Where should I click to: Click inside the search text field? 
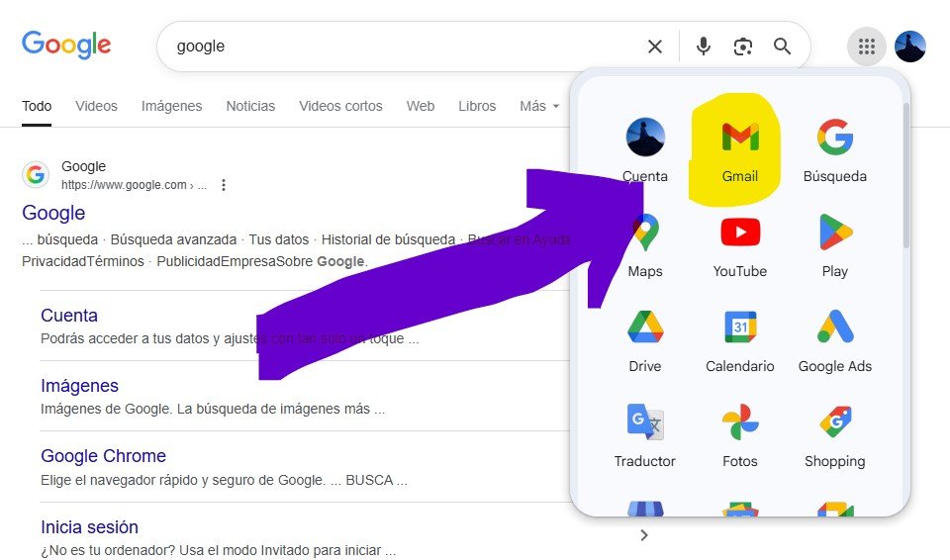coord(396,47)
